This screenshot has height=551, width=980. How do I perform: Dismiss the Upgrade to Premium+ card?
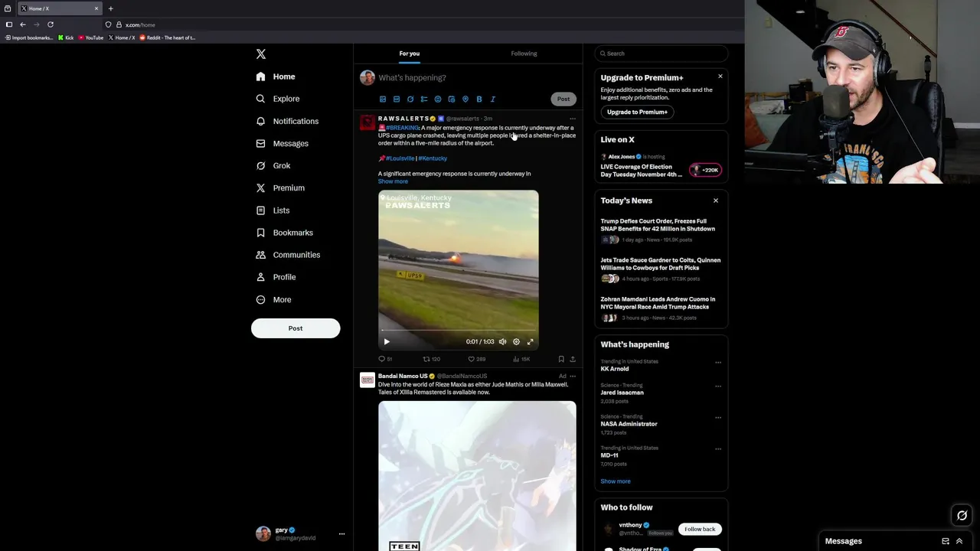pyautogui.click(x=720, y=76)
